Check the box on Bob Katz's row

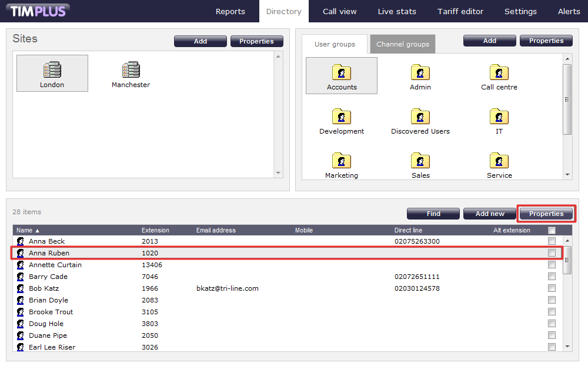click(x=552, y=288)
